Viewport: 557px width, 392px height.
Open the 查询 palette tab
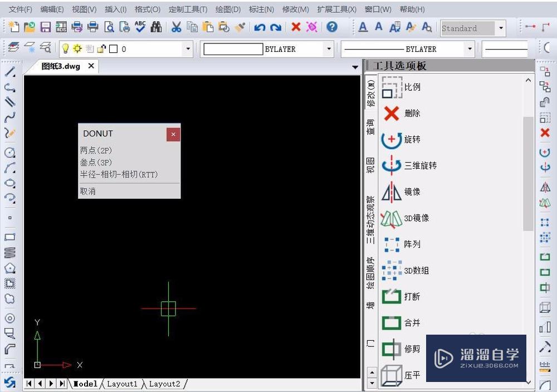[x=370, y=127]
